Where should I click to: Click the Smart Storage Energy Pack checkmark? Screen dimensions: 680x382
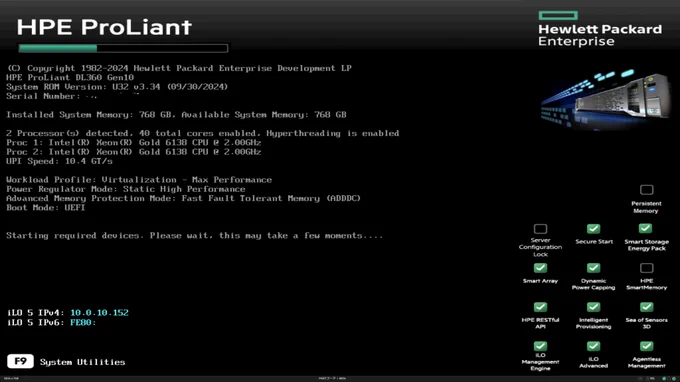click(645, 229)
